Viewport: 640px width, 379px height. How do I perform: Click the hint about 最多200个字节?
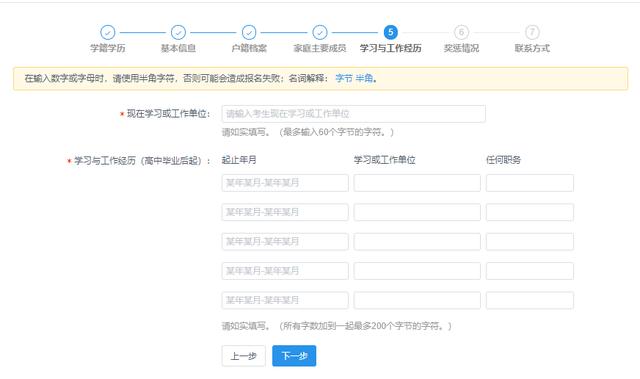pyautogui.click(x=337, y=326)
